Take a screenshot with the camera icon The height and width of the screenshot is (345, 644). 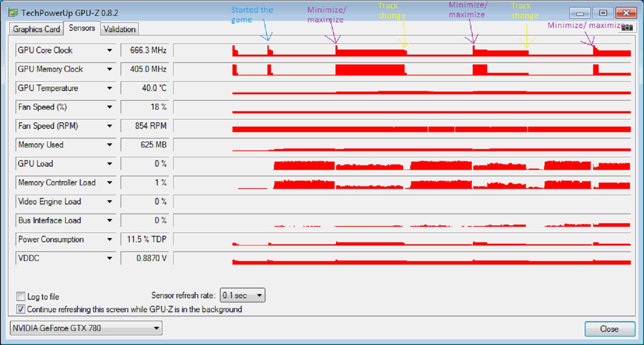tap(627, 28)
